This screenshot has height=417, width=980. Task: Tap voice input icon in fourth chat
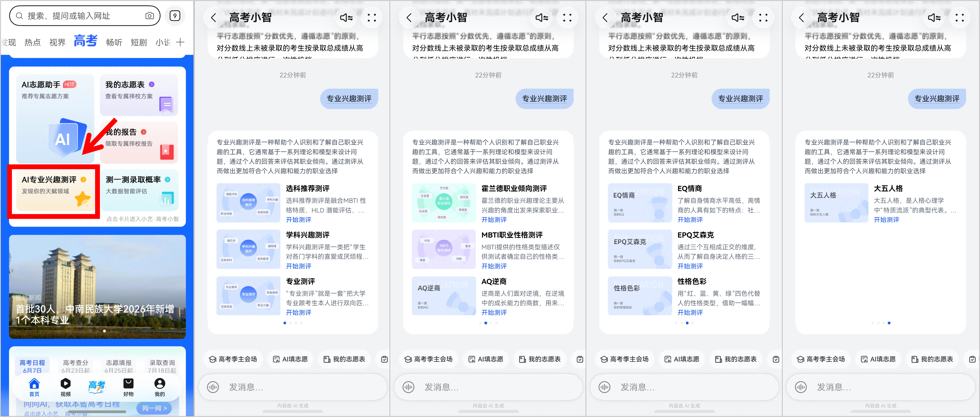click(x=801, y=387)
